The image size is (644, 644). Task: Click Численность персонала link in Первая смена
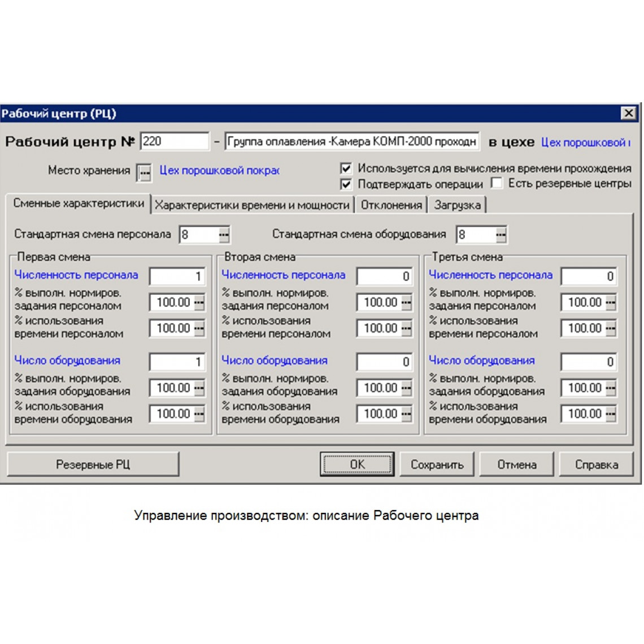pos(76,275)
